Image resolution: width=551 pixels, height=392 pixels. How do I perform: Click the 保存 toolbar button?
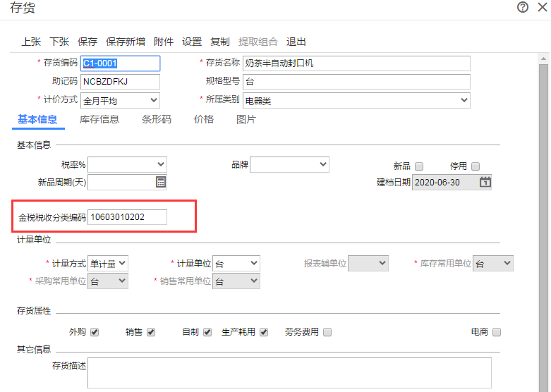coord(87,42)
